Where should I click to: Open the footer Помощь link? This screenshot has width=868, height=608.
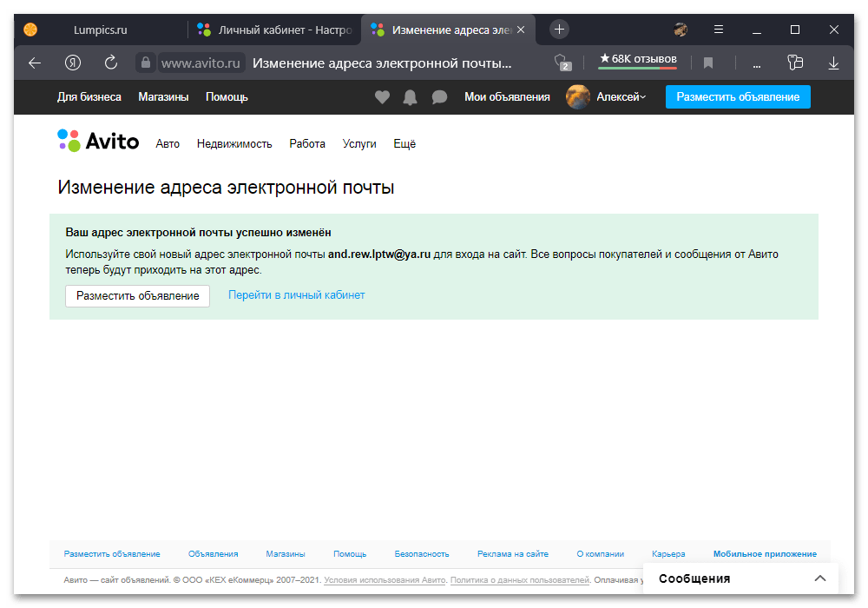click(x=350, y=554)
